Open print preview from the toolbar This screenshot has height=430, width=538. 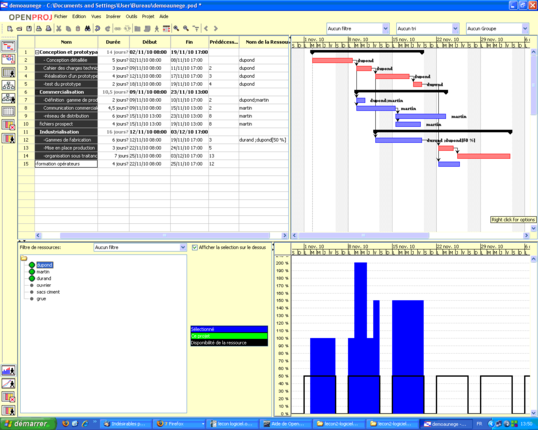(49, 28)
